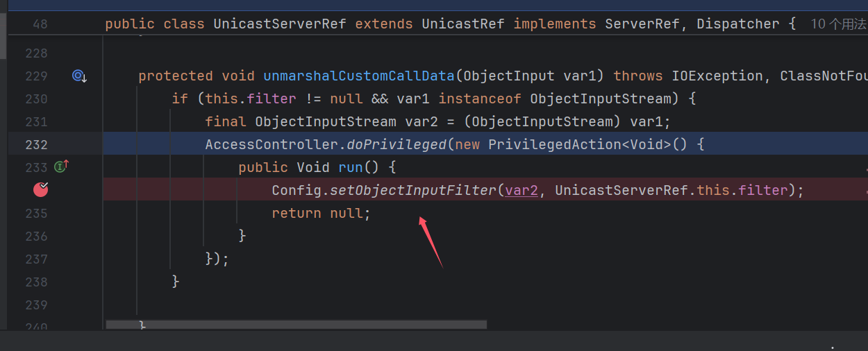Click the setObjectInputFilter method call
Image resolution: width=868 pixels, height=351 pixels.
[413, 190]
